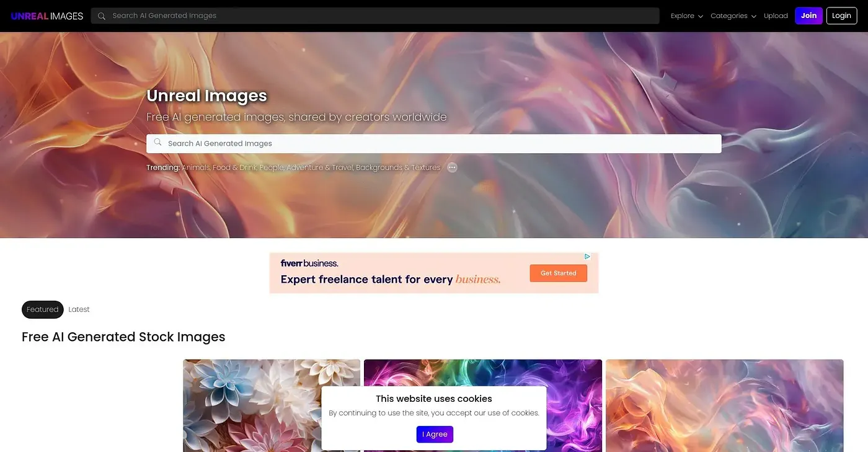868x452 pixels.
Task: Show more trending categories via the ellipsis icon
Action: point(453,167)
